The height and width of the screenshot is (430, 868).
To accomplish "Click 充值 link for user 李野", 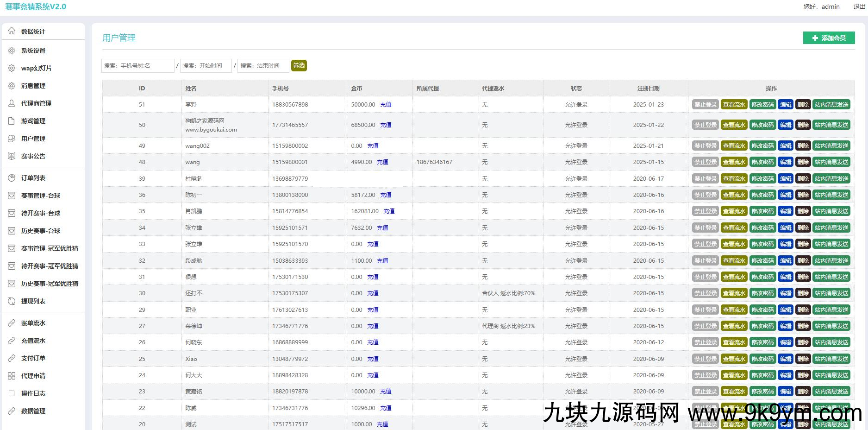I will click(x=386, y=105).
